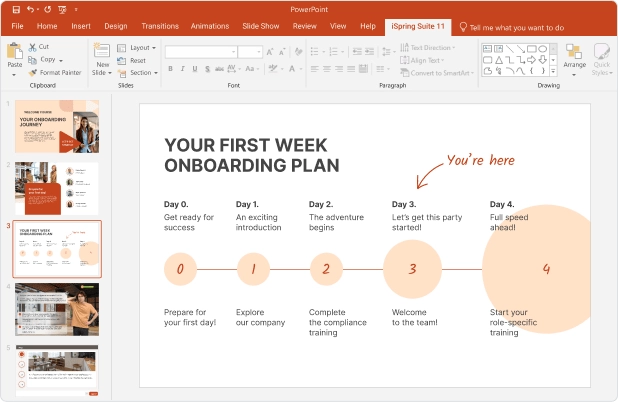This screenshot has height=402, width=618.
Task: Click the Save icon in the title bar
Action: 15,9
